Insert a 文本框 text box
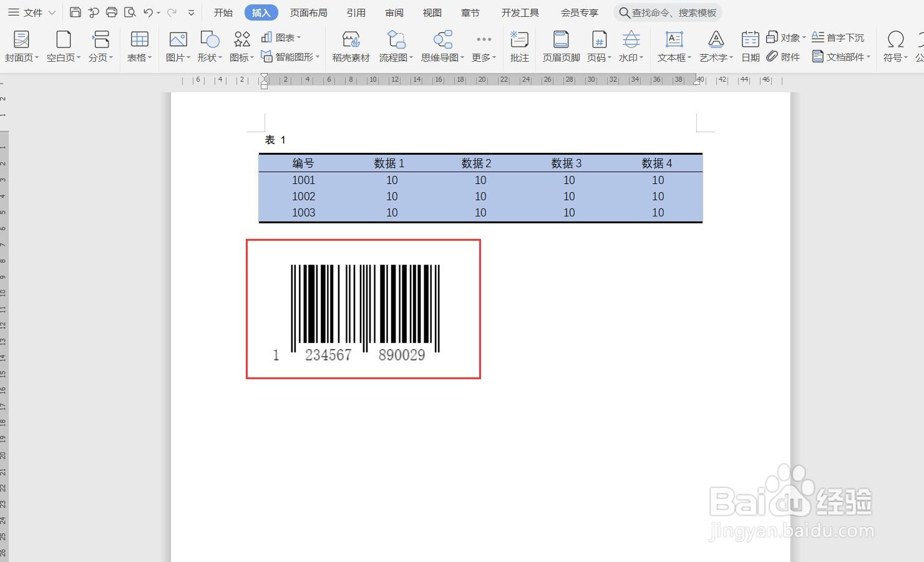The image size is (924, 562). [674, 46]
